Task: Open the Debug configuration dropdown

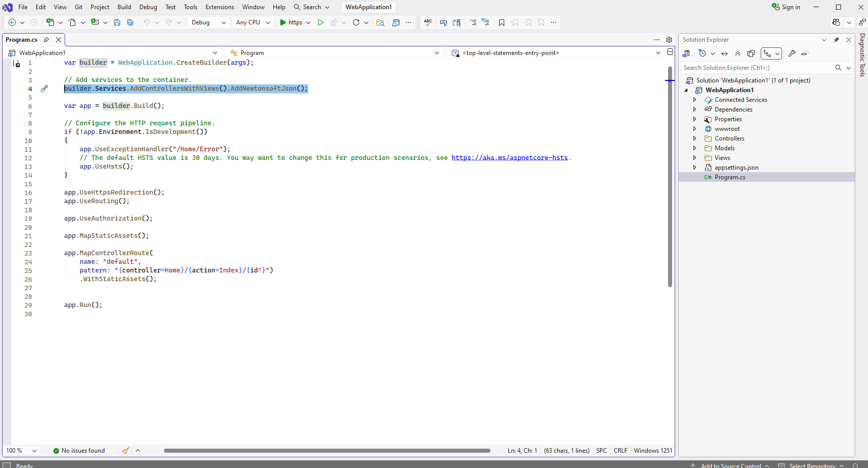Action: click(209, 22)
